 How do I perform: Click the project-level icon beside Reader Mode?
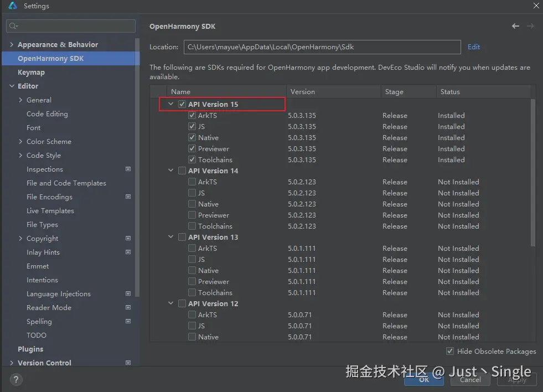tap(128, 307)
